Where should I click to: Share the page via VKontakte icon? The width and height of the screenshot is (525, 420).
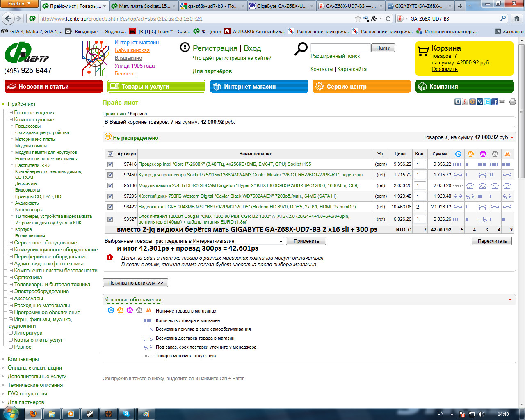[458, 102]
